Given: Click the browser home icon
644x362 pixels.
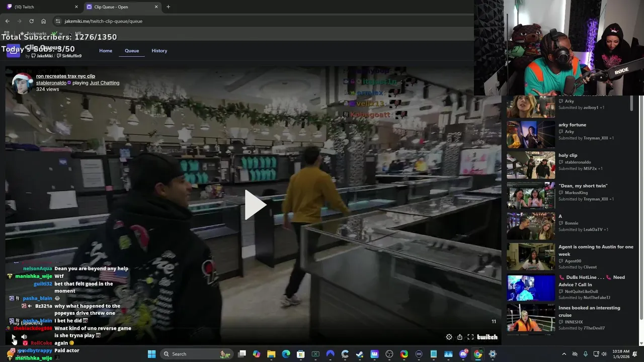Looking at the screenshot, I should click(x=43, y=21).
